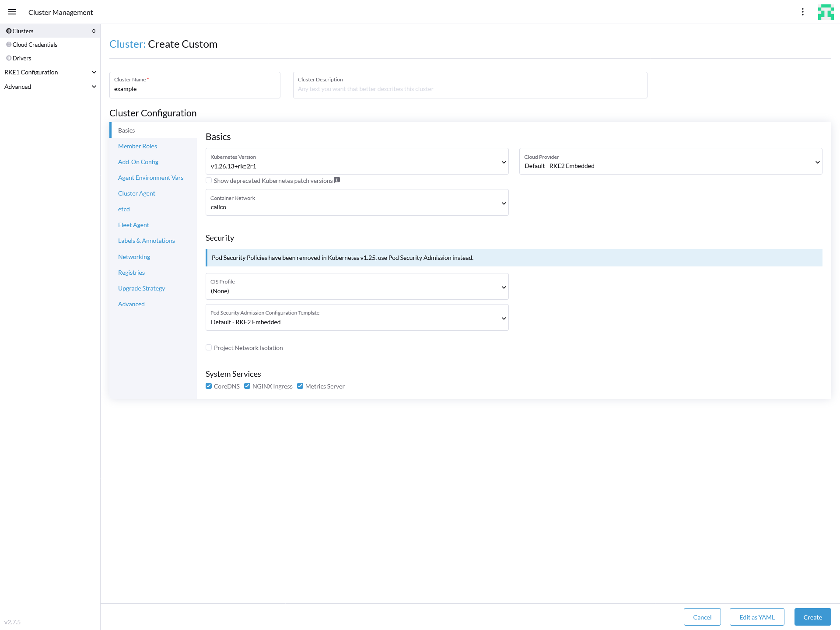Select the Cloud Credentials icon in sidebar
The height and width of the screenshot is (630, 840).
[x=8, y=44]
